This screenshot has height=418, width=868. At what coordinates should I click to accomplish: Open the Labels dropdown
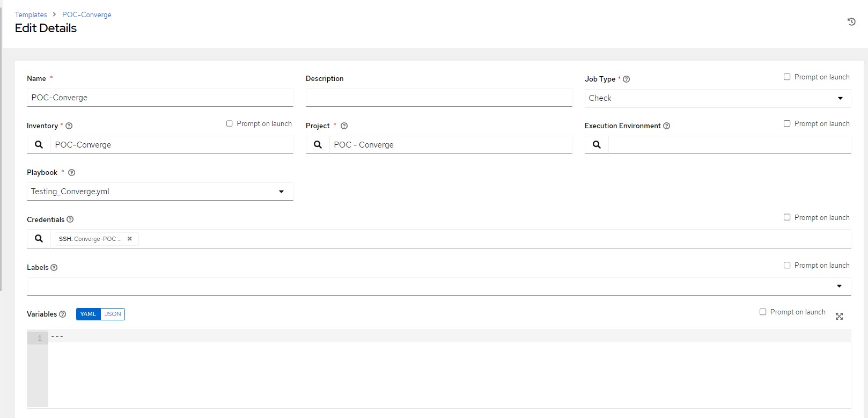click(x=439, y=286)
